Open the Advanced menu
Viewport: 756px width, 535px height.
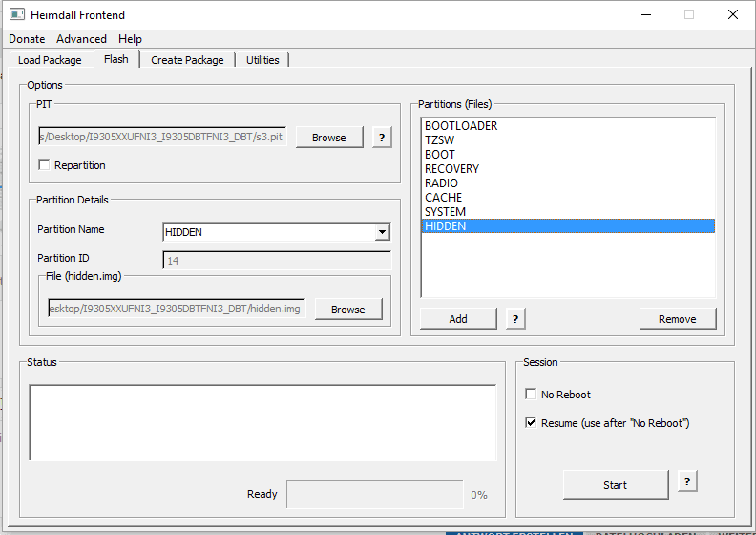pyautogui.click(x=81, y=39)
